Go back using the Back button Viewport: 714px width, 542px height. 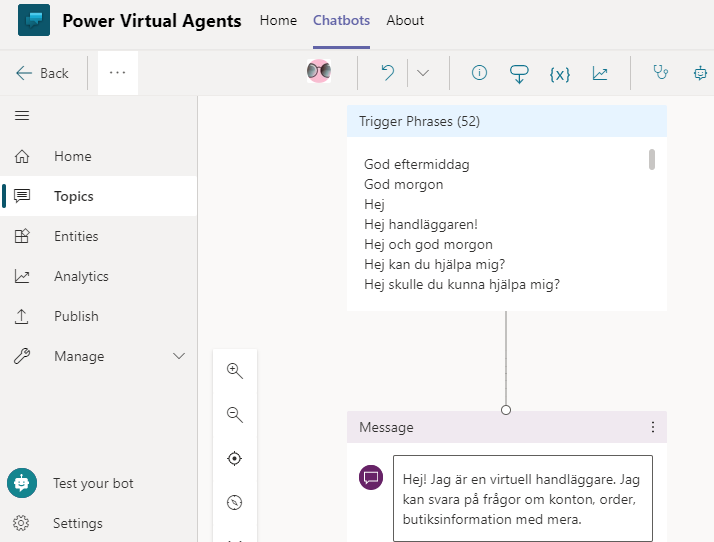click(x=42, y=73)
